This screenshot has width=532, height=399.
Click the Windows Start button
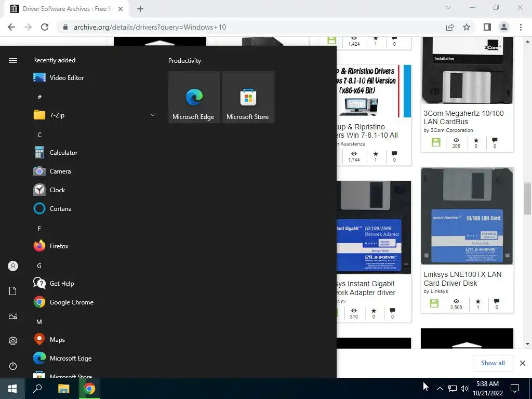(x=12, y=389)
